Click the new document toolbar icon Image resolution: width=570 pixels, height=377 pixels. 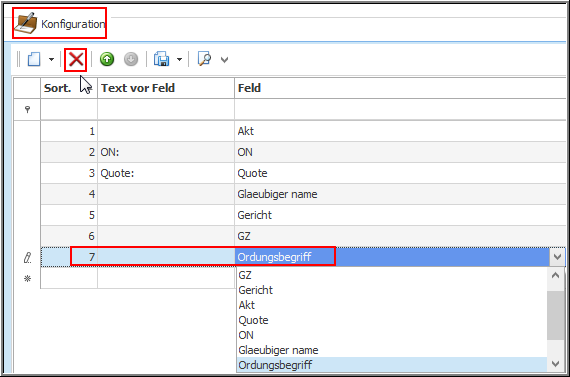(34, 59)
